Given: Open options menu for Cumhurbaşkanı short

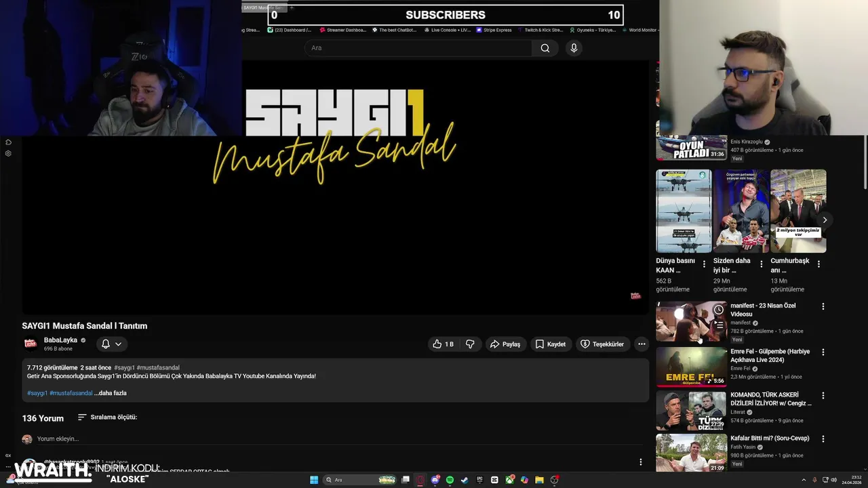Looking at the screenshot, I should (818, 264).
